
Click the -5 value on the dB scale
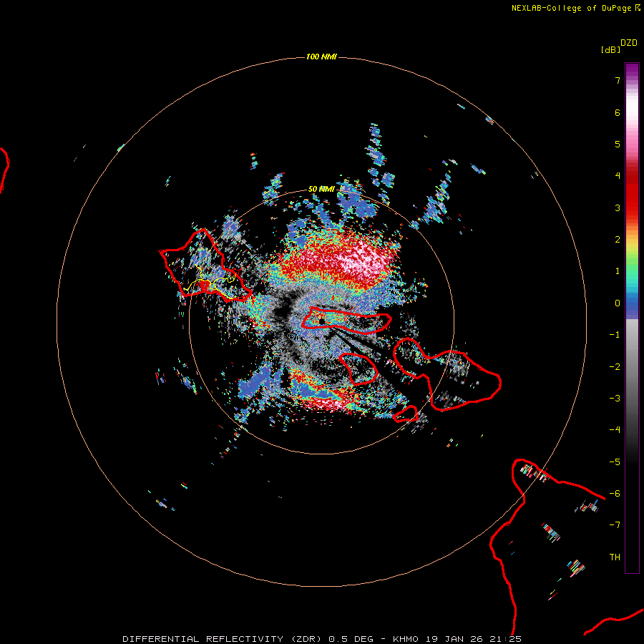click(x=615, y=462)
